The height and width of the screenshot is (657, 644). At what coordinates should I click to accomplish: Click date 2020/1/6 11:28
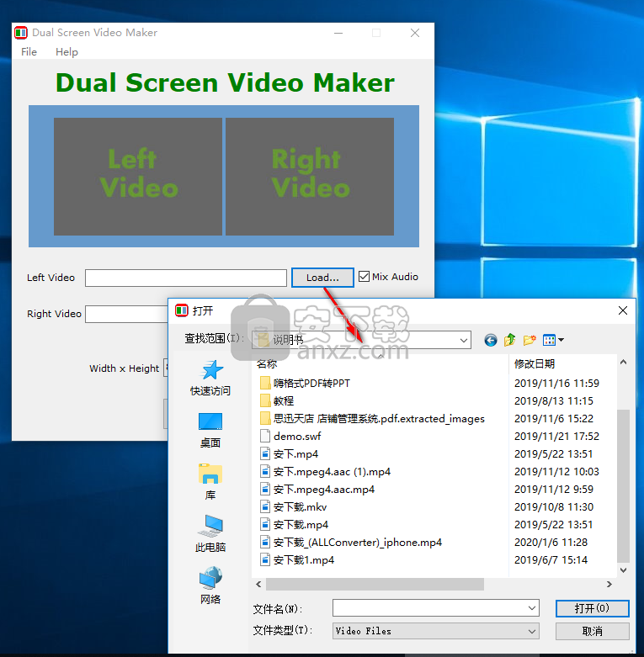(x=551, y=543)
